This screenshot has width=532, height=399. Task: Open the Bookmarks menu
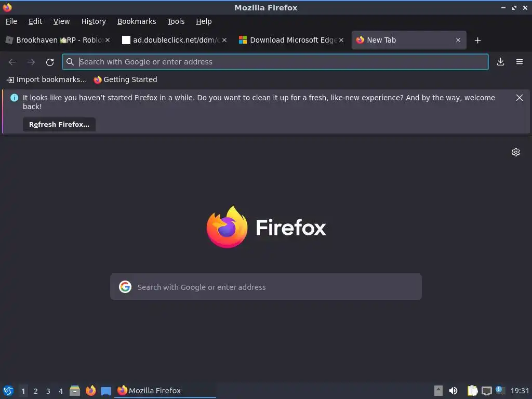137,21
